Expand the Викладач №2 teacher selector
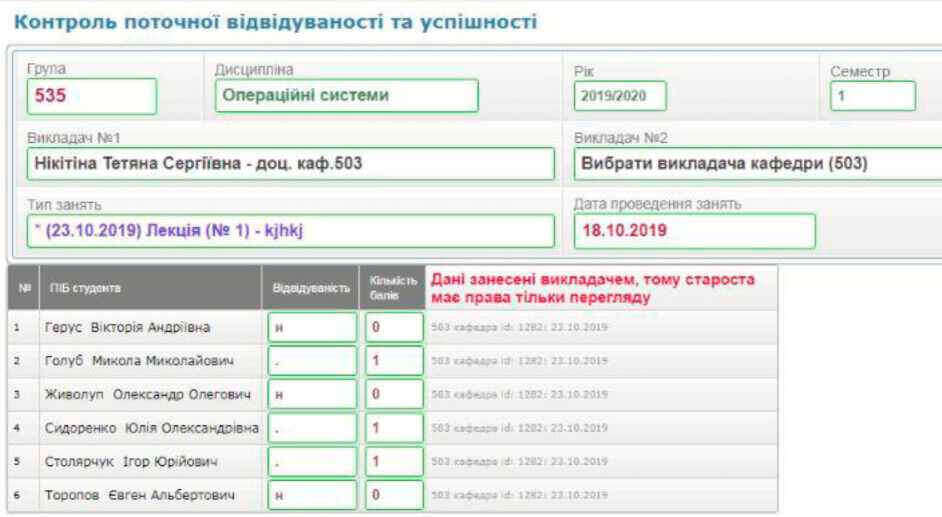 [x=758, y=164]
